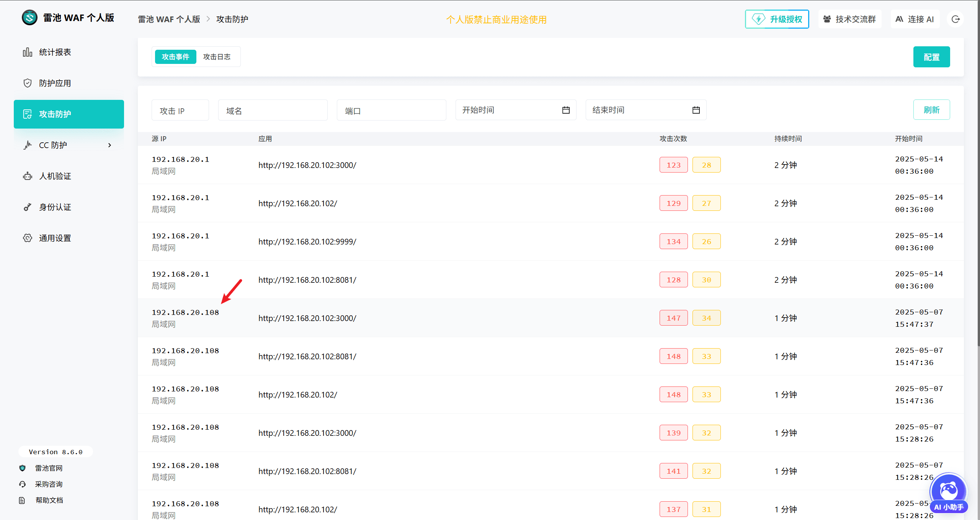This screenshot has width=980, height=520.
Task: Open the 开始时间 calendar picker icon
Action: point(566,110)
